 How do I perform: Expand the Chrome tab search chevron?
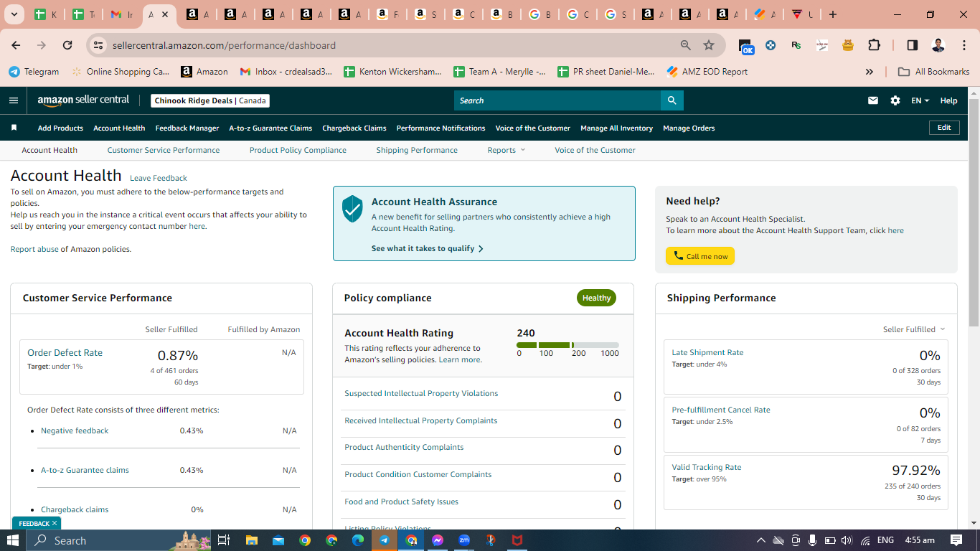14,14
